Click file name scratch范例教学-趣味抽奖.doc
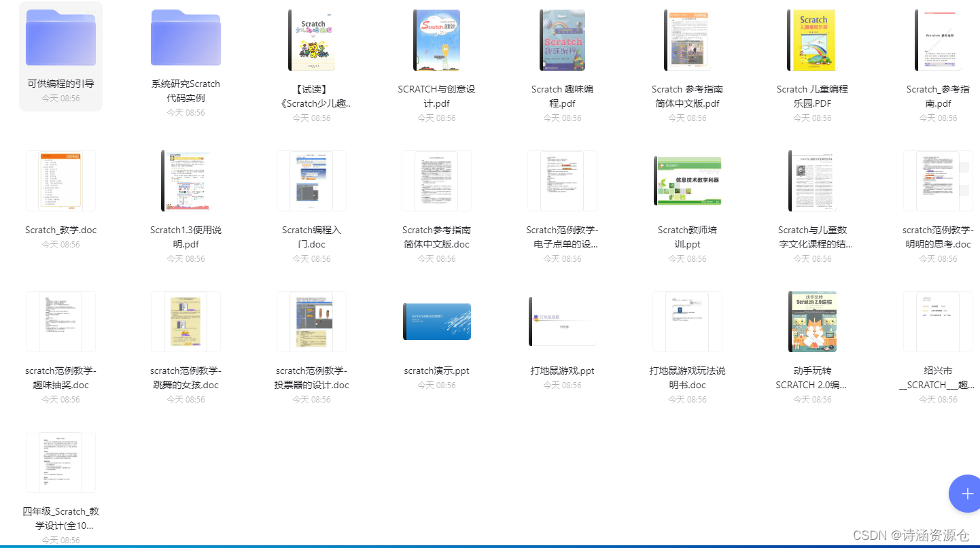980x548 pixels. pyautogui.click(x=60, y=378)
